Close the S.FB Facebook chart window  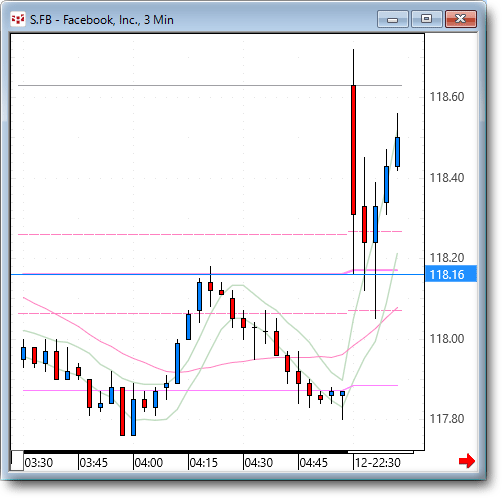461,19
